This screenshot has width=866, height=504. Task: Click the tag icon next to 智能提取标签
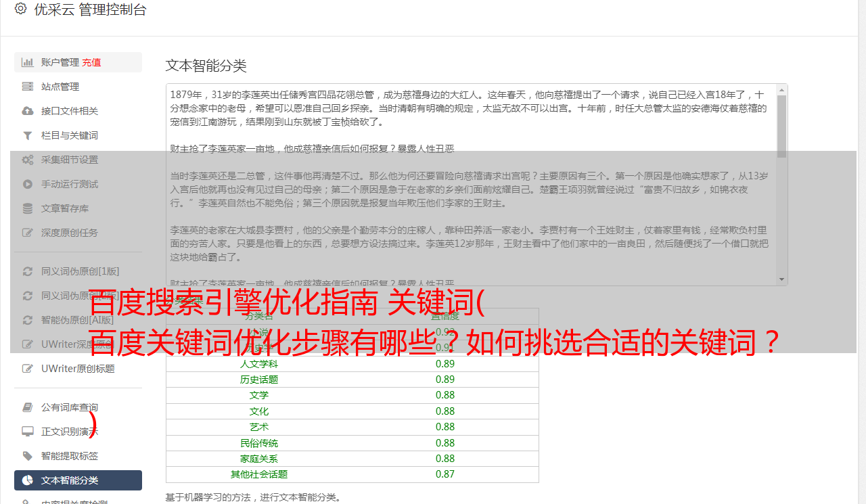(28, 456)
